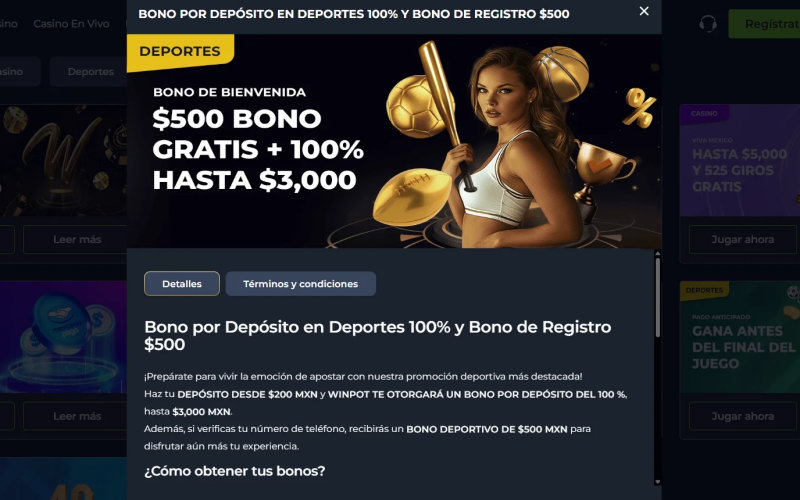800x500 pixels.
Task: Open the Hasta $5,000 casino promo card
Action: [740, 160]
